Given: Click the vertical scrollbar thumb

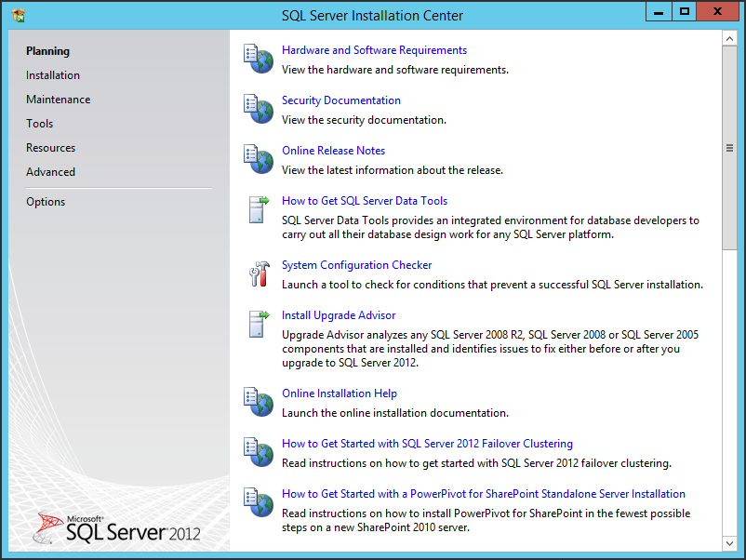Looking at the screenshot, I should 729,147.
